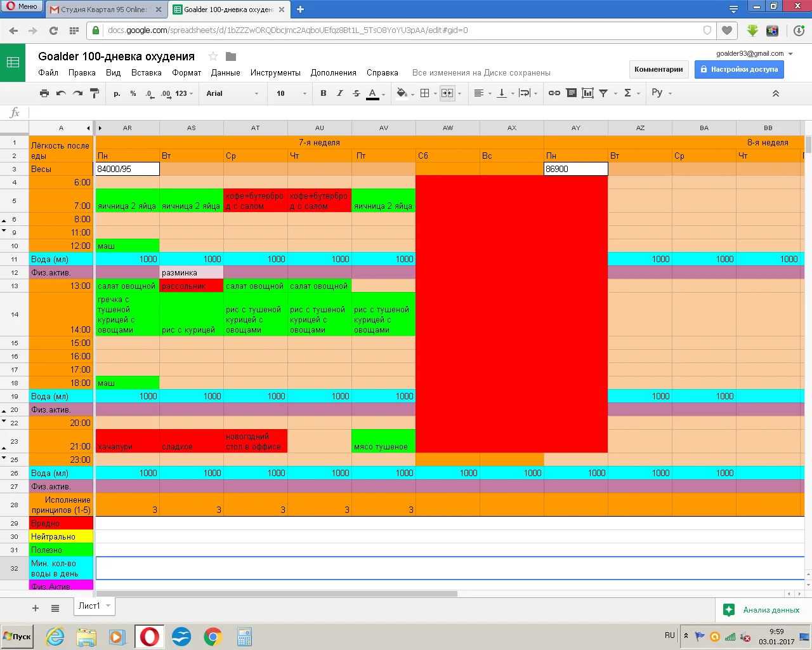The height and width of the screenshot is (650, 812).
Task: Click the Комментарии button
Action: point(658,69)
